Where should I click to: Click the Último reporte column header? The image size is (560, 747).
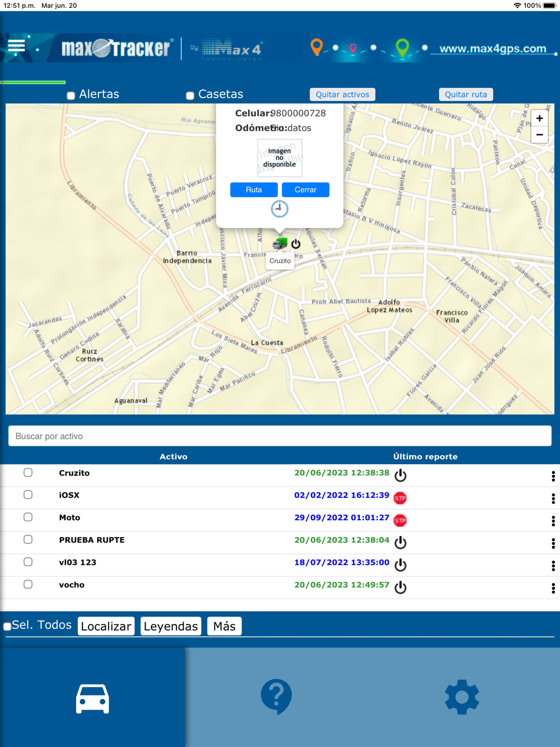426,457
